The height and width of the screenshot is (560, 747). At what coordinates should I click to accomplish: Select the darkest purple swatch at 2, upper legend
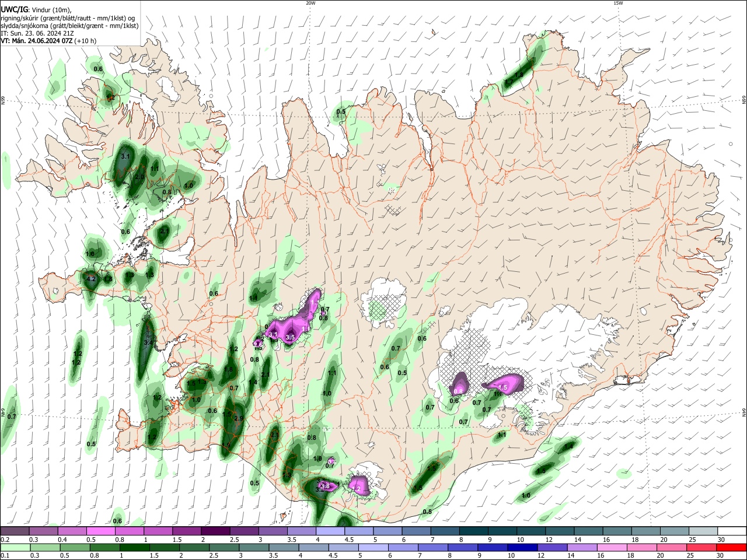[215, 531]
